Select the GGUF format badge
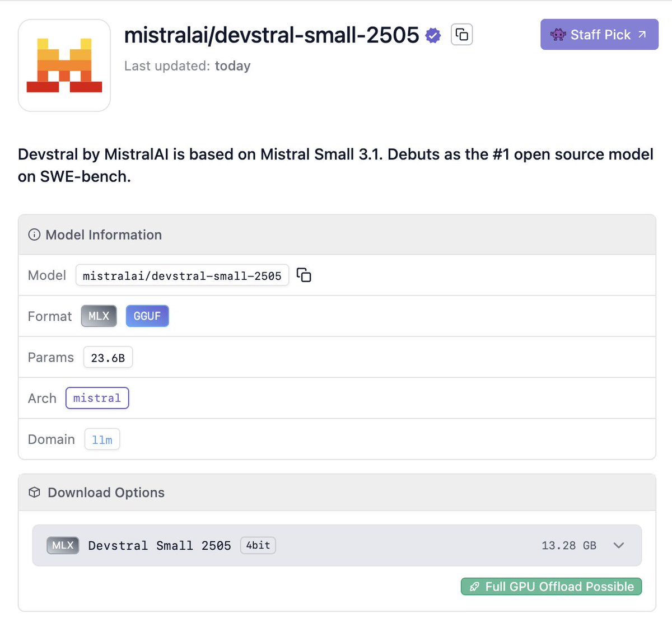Image resolution: width=672 pixels, height=623 pixels. pos(147,316)
